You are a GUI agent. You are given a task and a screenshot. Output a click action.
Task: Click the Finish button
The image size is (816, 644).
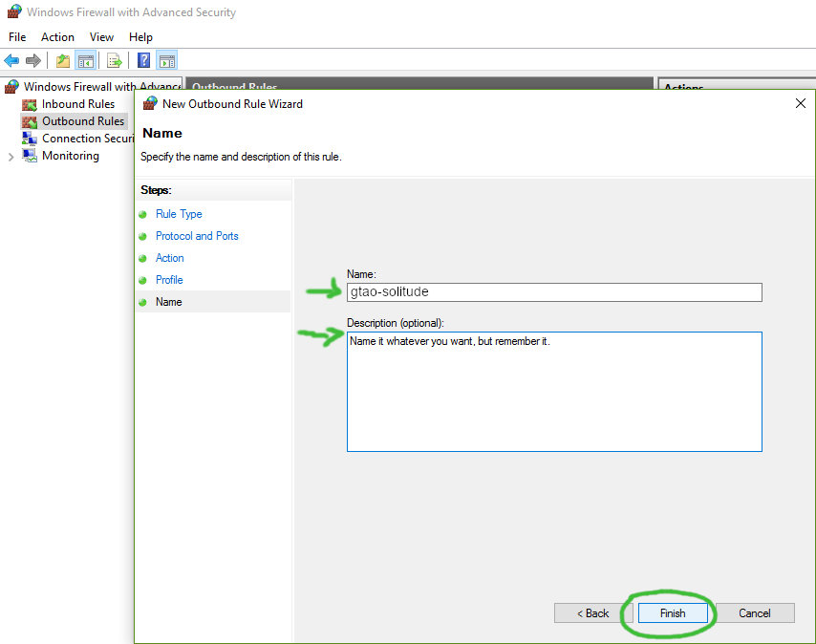coord(673,612)
